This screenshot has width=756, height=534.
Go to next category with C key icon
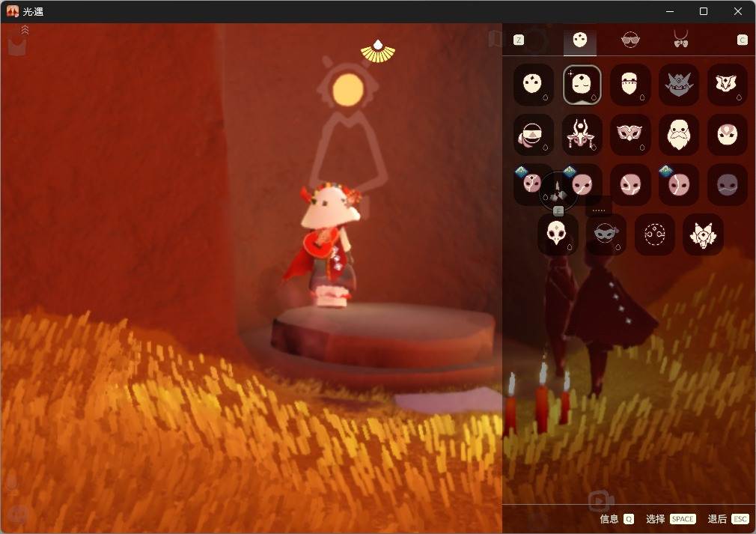pos(743,40)
